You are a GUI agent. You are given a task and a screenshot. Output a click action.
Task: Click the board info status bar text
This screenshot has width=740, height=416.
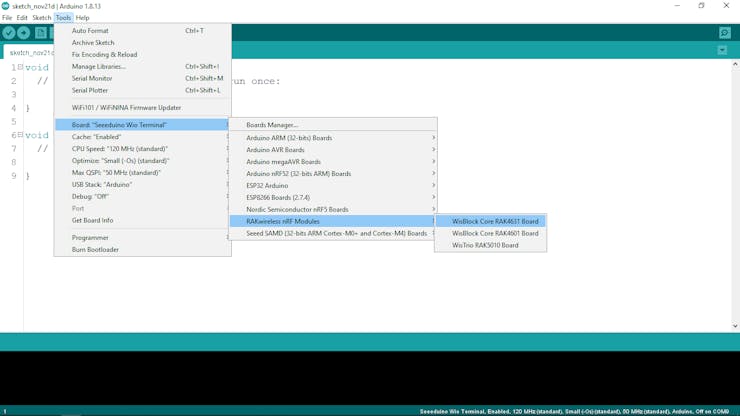point(574,411)
